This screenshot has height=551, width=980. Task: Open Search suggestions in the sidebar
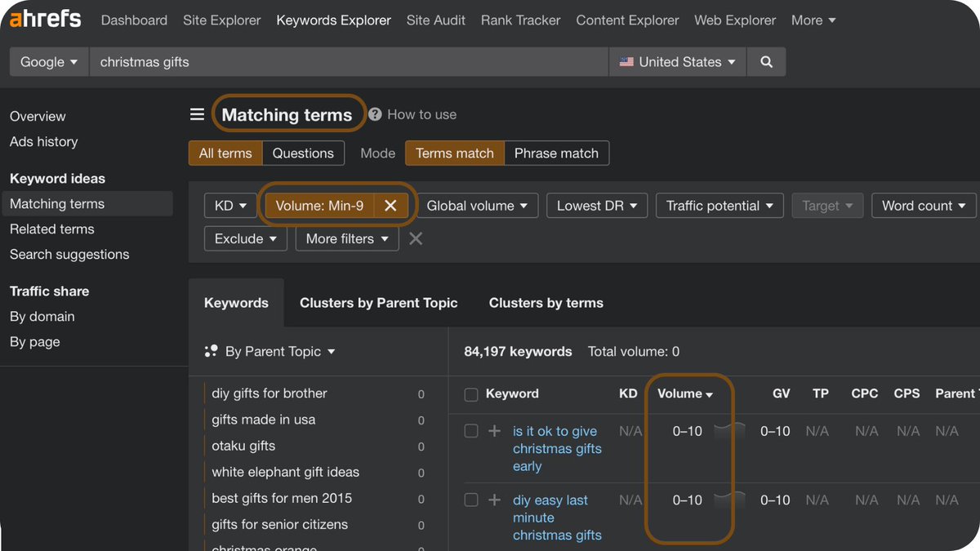coord(69,255)
